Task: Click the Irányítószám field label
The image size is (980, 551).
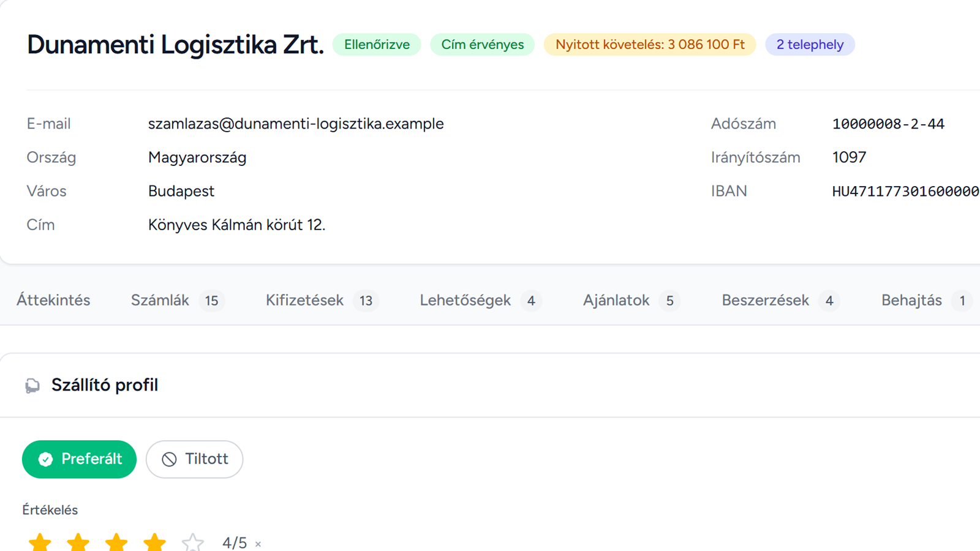Action: click(x=756, y=157)
